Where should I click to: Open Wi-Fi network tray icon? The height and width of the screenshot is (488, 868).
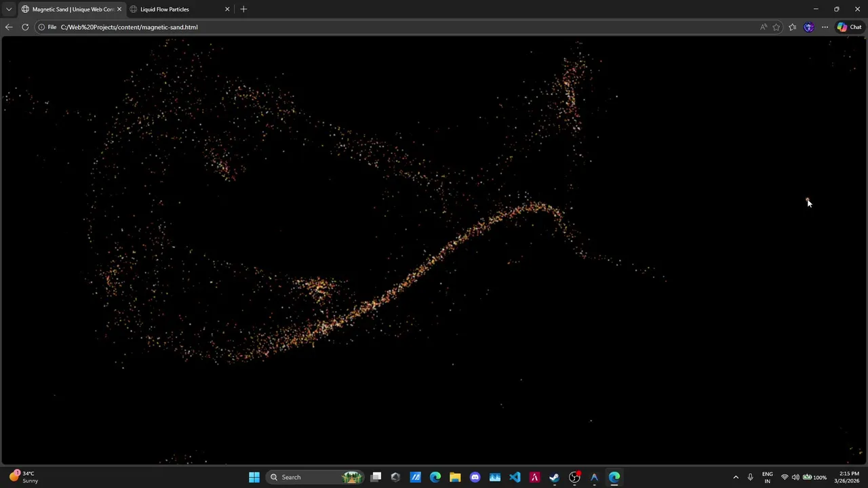(x=785, y=477)
